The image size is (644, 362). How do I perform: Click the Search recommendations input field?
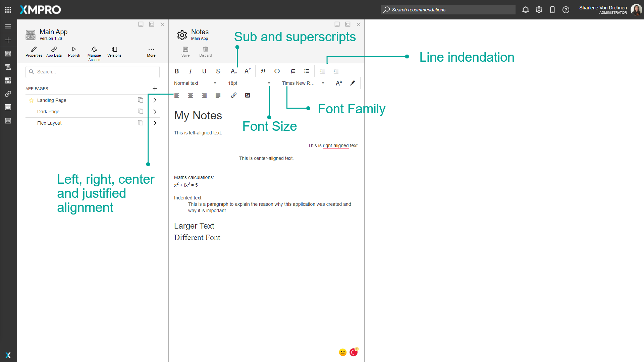click(447, 10)
